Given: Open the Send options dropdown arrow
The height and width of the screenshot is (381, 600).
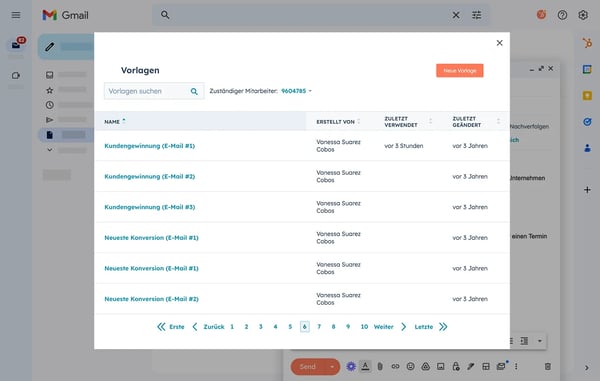Looking at the screenshot, I should coord(332,367).
